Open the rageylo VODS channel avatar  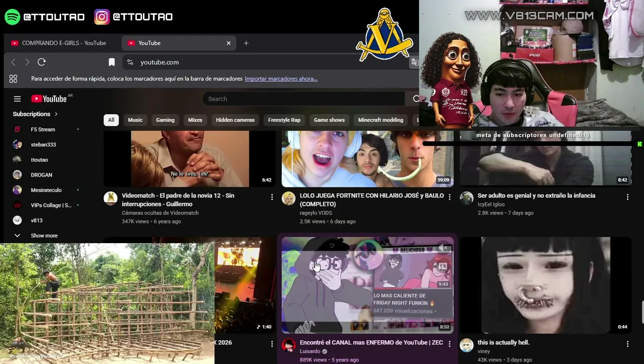click(x=288, y=198)
